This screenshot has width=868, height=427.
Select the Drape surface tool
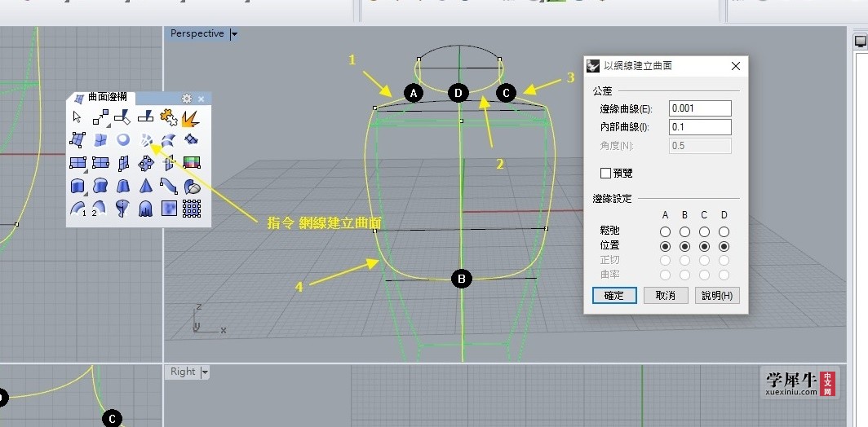tap(145, 209)
